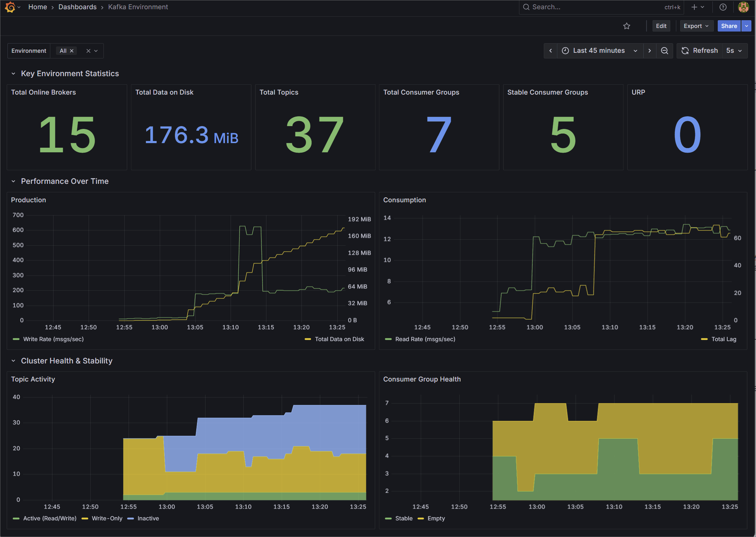Toggle Inactive series in Topic Activity
756x537 pixels.
[x=148, y=518]
